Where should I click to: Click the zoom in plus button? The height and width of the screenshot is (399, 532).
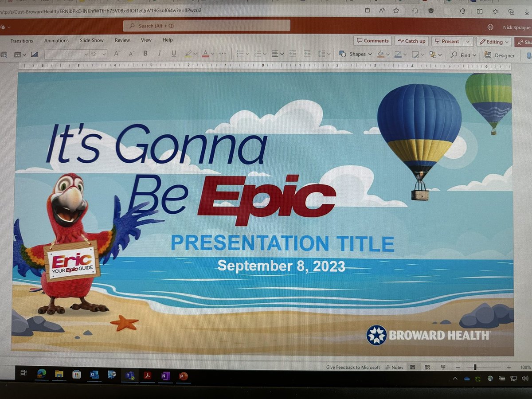[509, 367]
